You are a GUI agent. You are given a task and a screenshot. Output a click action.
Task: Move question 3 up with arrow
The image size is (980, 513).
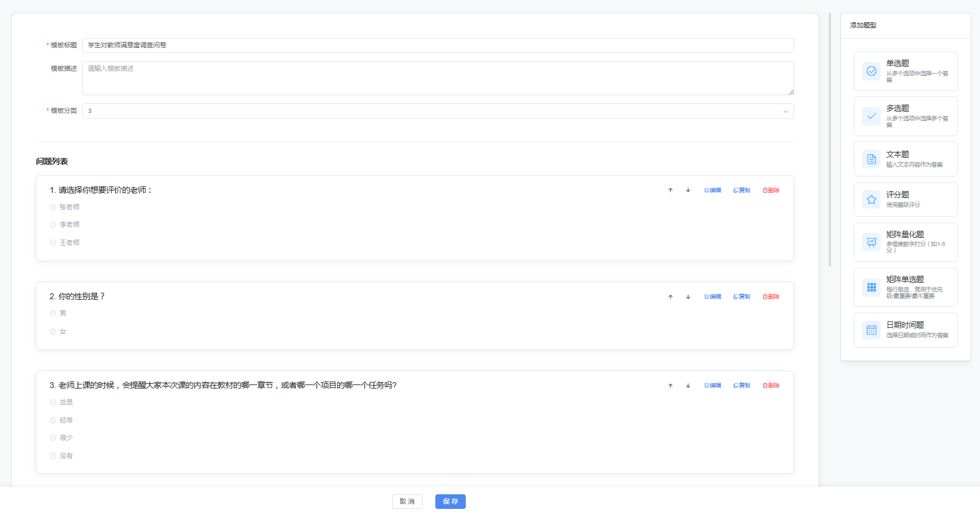[670, 386]
